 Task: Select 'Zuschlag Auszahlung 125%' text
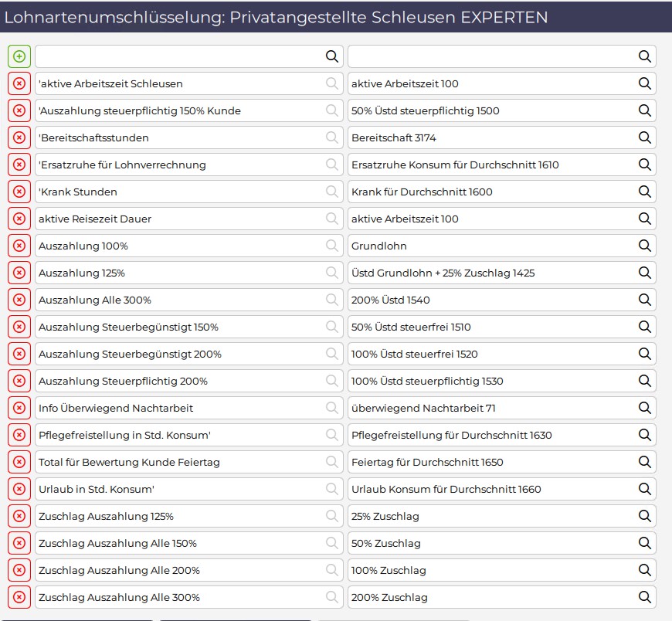106,516
